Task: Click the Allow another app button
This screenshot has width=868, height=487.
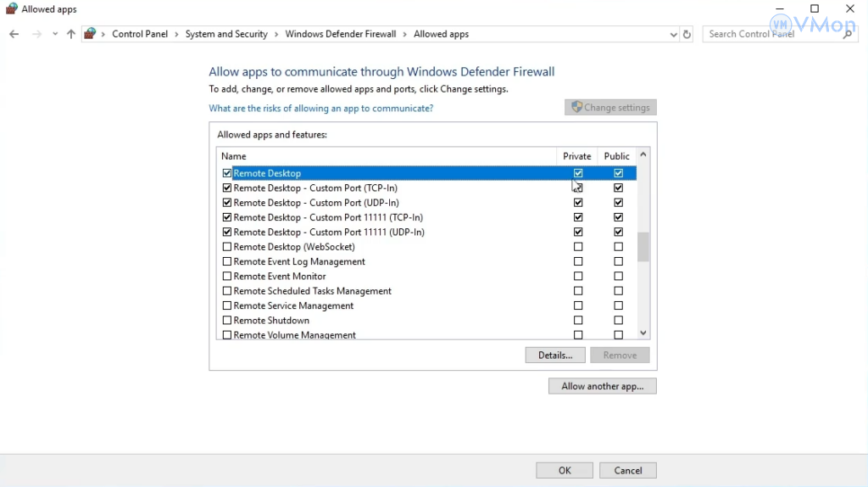Action: coord(602,386)
